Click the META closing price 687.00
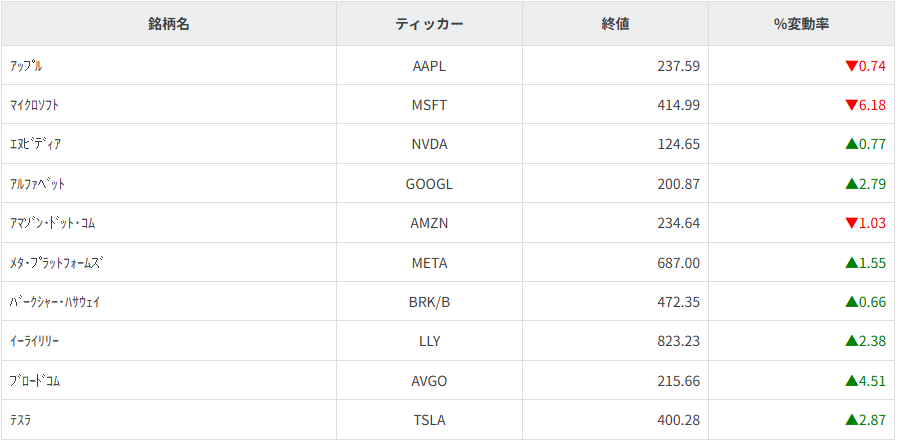Viewport: 898px width, 442px height. [x=677, y=262]
